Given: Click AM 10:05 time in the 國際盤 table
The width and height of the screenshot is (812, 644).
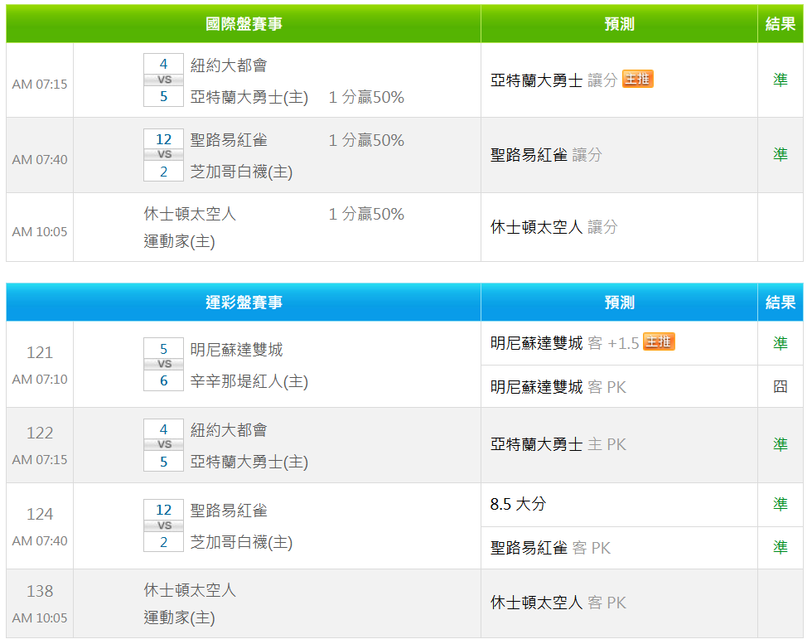Looking at the screenshot, I should pyautogui.click(x=40, y=231).
